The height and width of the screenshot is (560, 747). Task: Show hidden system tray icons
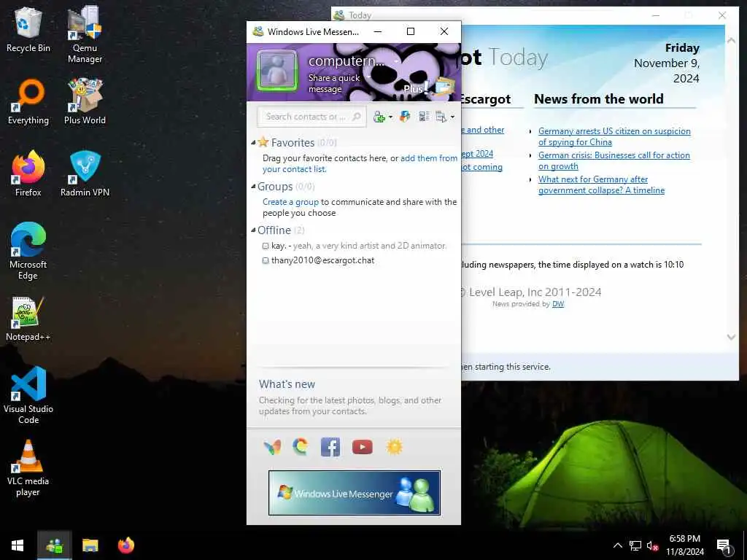coord(617,545)
